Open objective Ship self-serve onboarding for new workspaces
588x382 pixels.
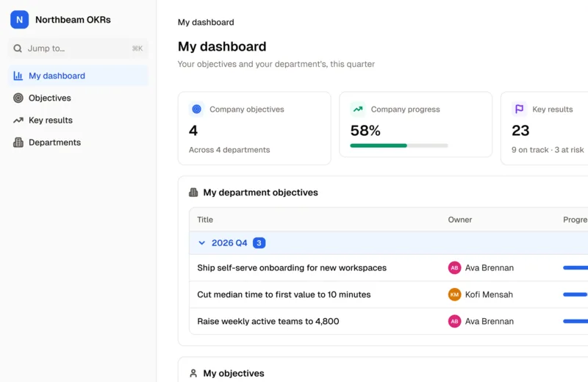pos(292,267)
